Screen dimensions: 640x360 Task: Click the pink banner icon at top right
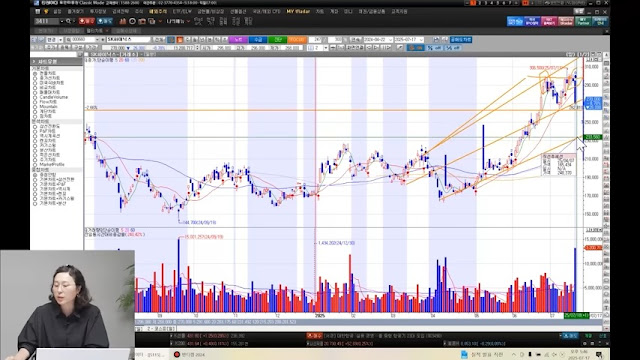[x=549, y=21]
